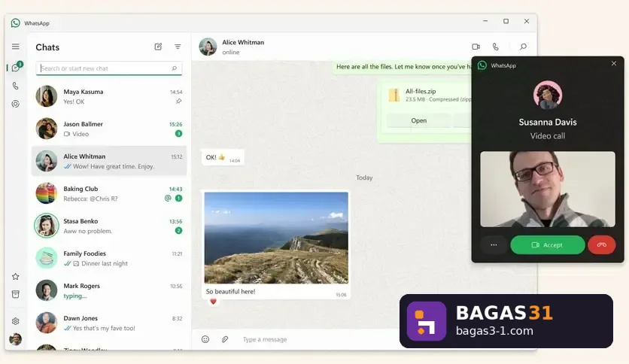Open the Calls tab in sidebar

click(16, 86)
